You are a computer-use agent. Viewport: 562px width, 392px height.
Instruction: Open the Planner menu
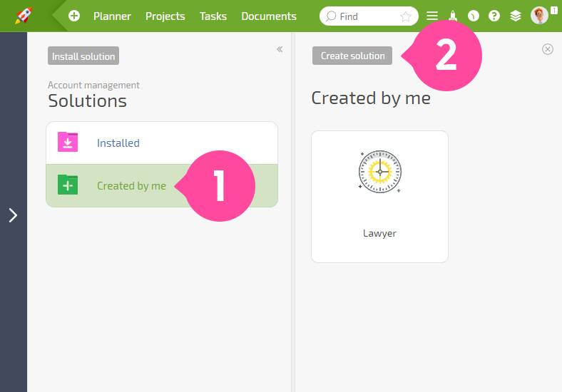(x=112, y=16)
